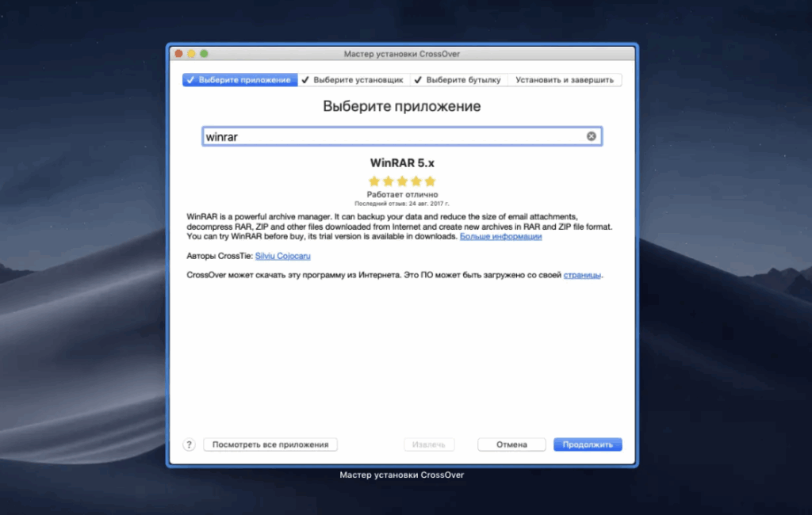Minimize the CrossOver wizard window
812x515 pixels.
click(x=191, y=54)
